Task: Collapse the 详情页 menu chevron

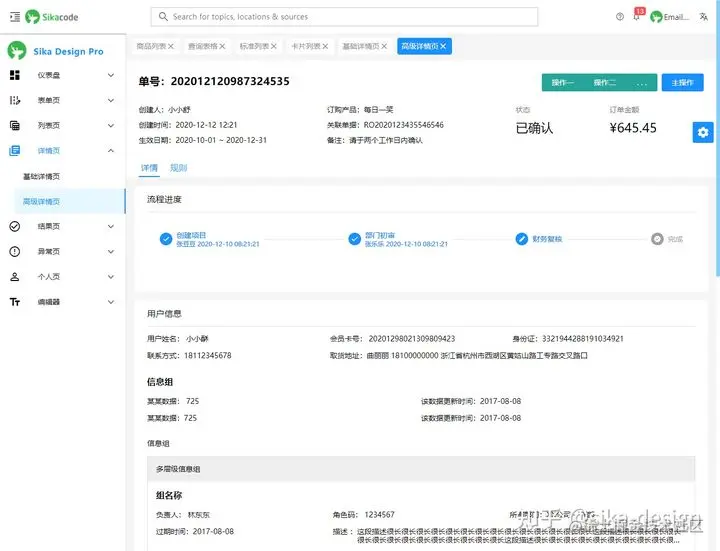Action: pyautogui.click(x=111, y=151)
